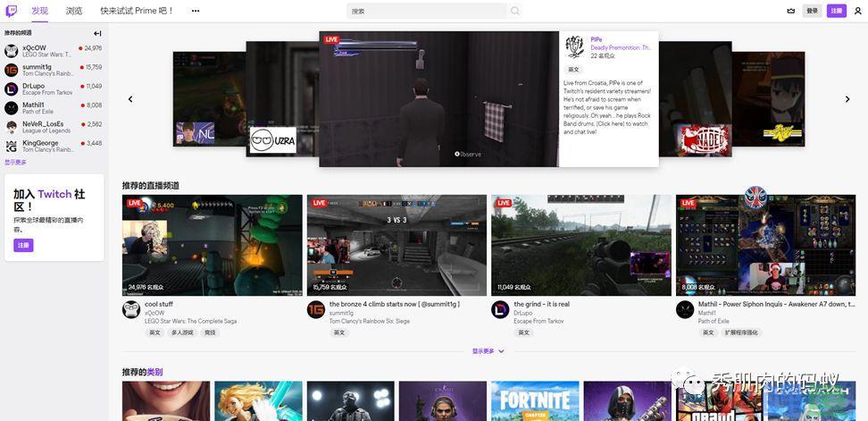
Task: Click DrLupo avatar icon in sidebar
Action: click(11, 88)
